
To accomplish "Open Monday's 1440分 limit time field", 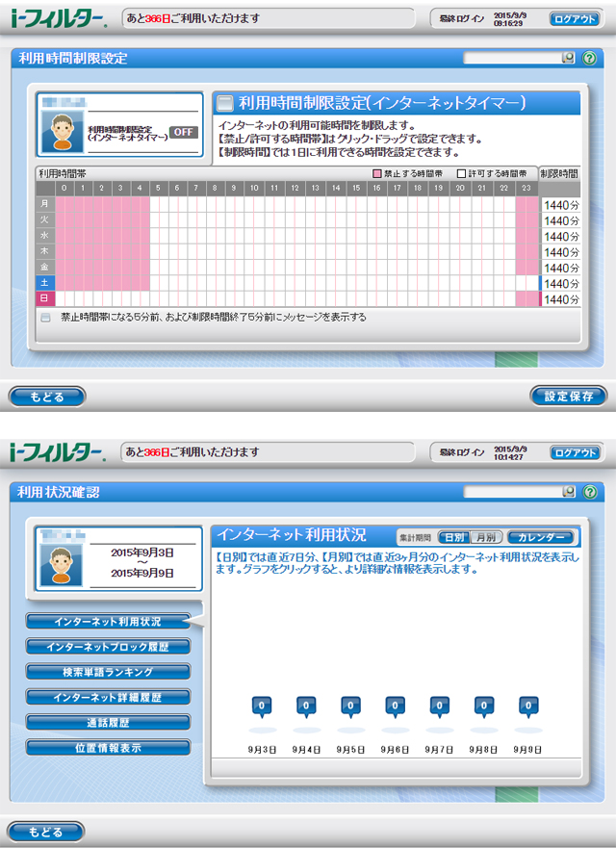I will 560,205.
